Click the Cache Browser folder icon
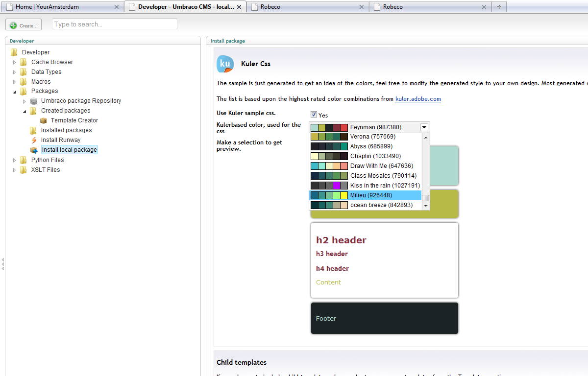588x376 pixels. coord(24,62)
